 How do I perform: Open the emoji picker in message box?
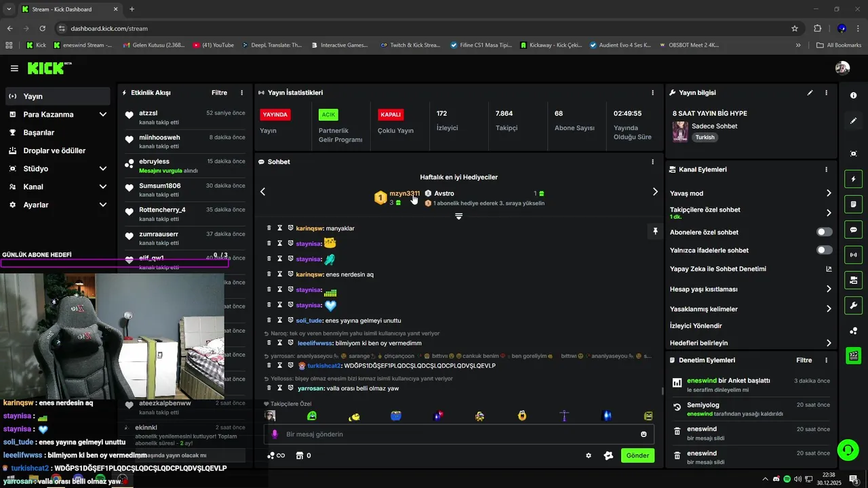pyautogui.click(x=644, y=434)
